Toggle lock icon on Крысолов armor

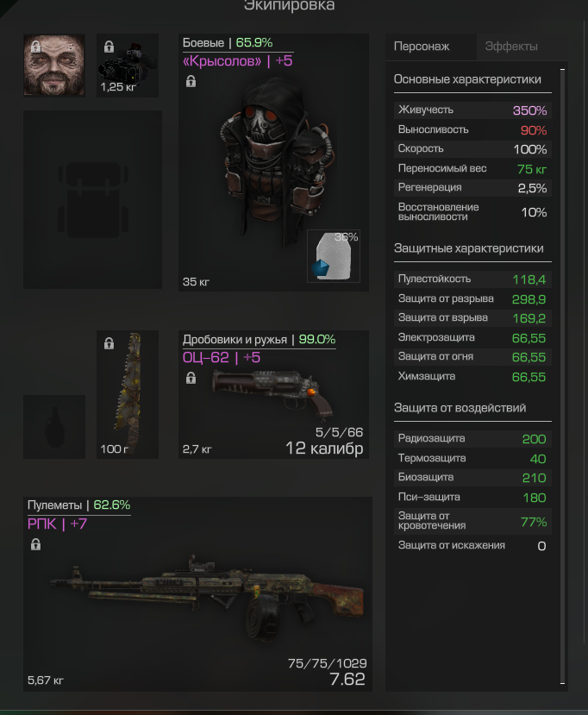click(191, 81)
